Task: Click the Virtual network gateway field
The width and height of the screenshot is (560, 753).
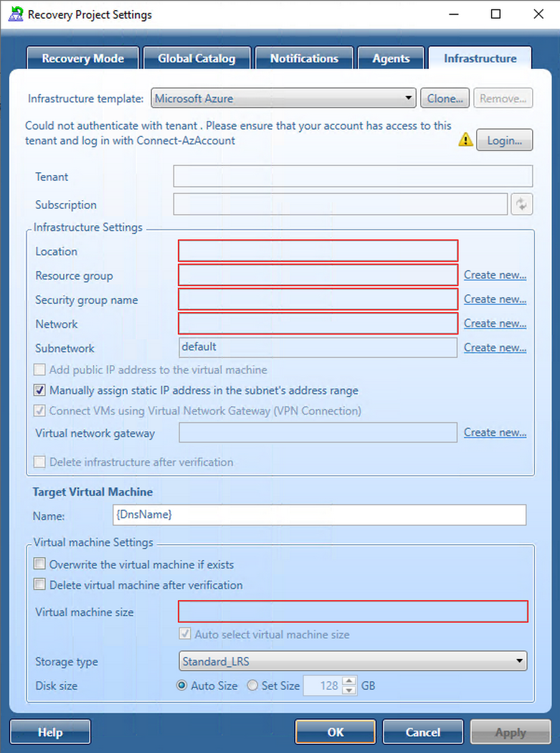Action: click(318, 432)
